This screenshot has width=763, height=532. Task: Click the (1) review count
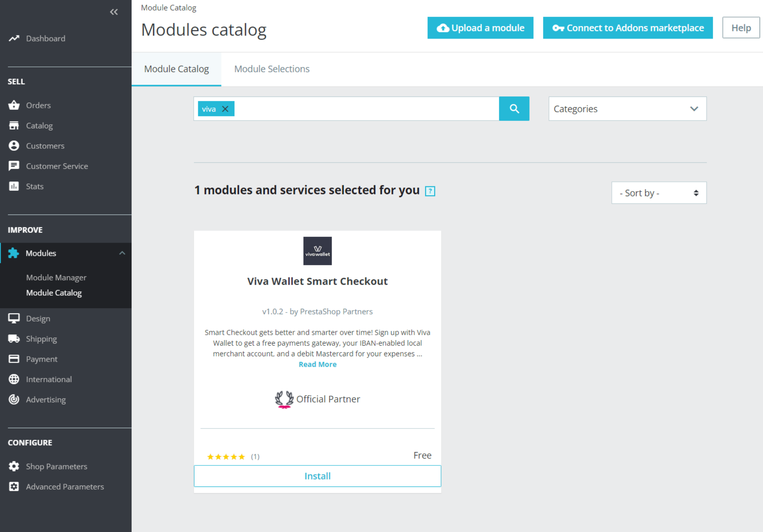coord(255,456)
